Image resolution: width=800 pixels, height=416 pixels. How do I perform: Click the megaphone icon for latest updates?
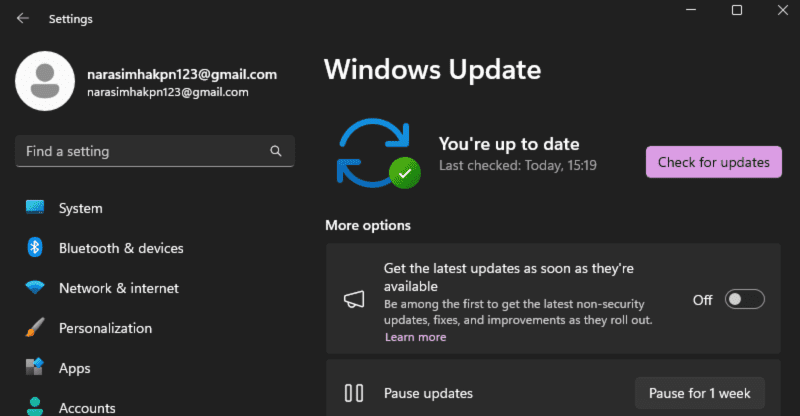pos(353,299)
